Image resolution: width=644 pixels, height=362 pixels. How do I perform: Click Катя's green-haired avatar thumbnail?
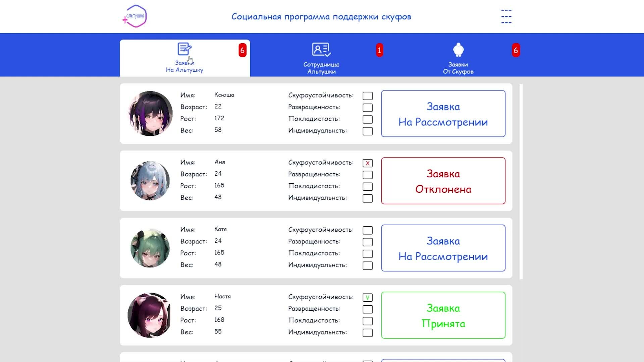[x=150, y=248]
